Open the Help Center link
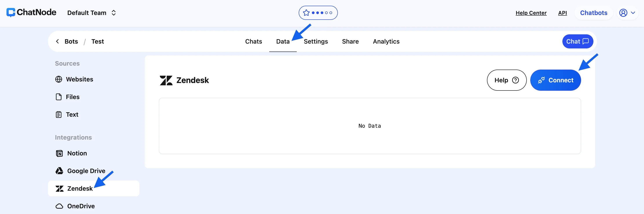644x214 pixels. coord(531,13)
